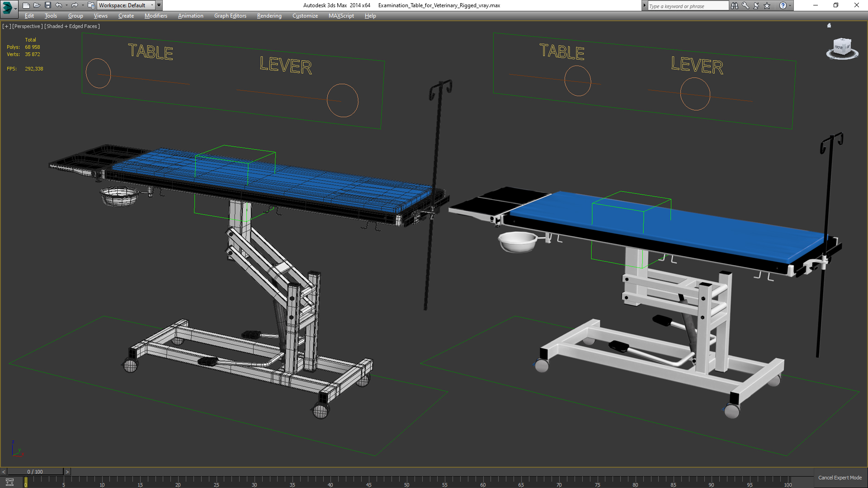The width and height of the screenshot is (868, 488).
Task: Click the FPS value 292,338
Action: pyautogui.click(x=34, y=69)
